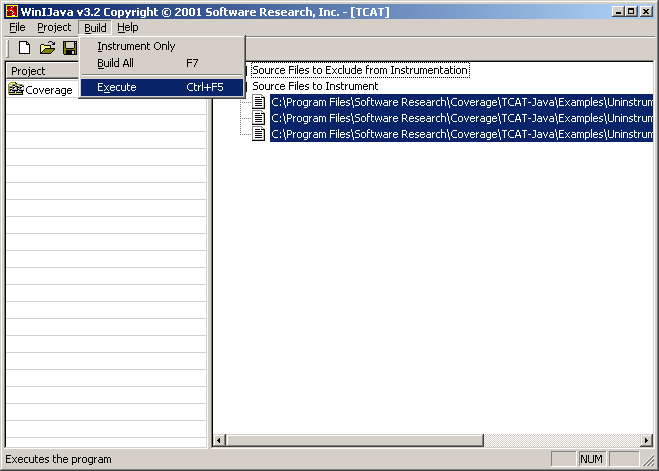This screenshot has width=659, height=471.
Task: Click the Coverage project icon
Action: click(16, 89)
